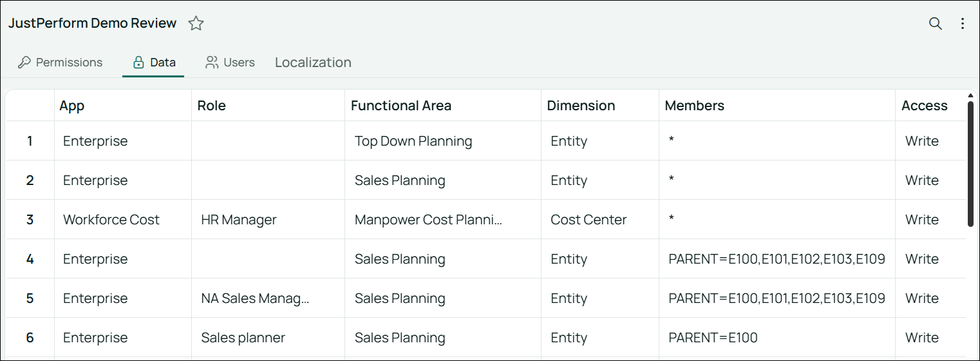Click the Manpower Cost Planni… cell
The width and height of the screenshot is (980, 361).
click(443, 219)
